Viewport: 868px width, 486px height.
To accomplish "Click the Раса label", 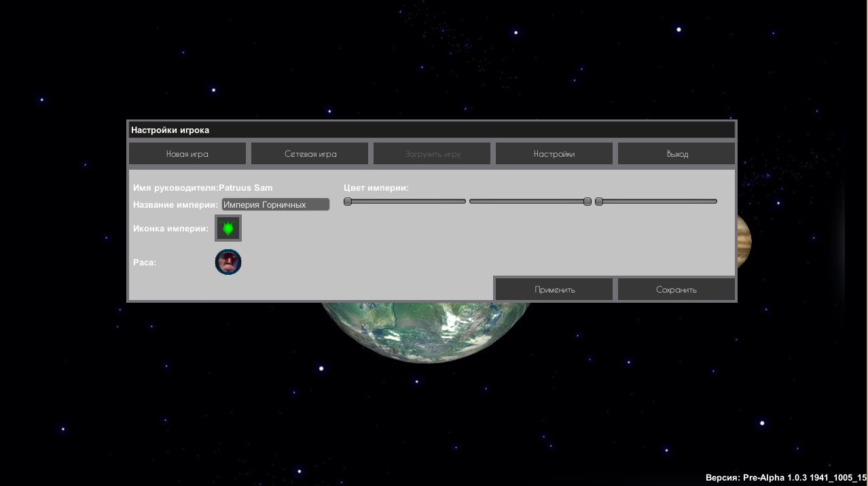I will [x=145, y=263].
